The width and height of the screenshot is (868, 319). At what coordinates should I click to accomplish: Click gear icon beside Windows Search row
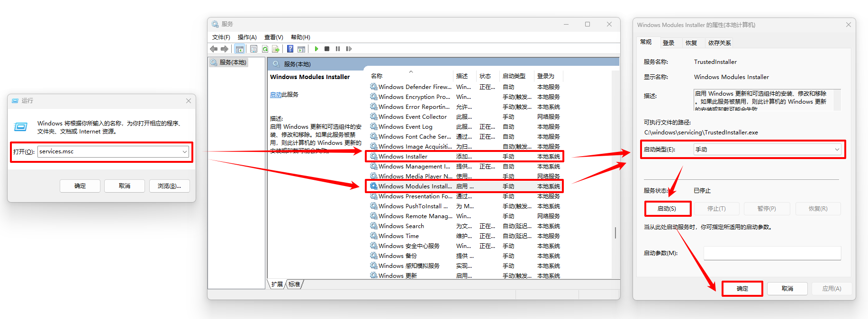tap(374, 226)
